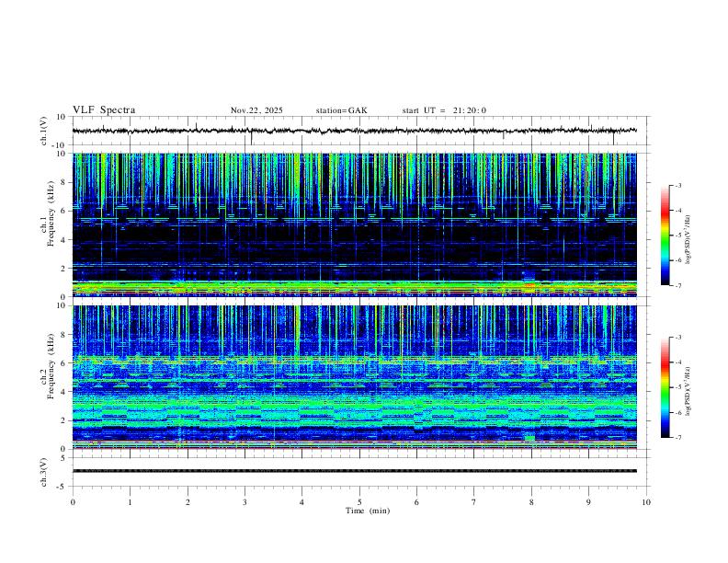Click the "2" kHz tick on ch.1 spectrogram
The image size is (728, 563).
pyautogui.click(x=64, y=268)
